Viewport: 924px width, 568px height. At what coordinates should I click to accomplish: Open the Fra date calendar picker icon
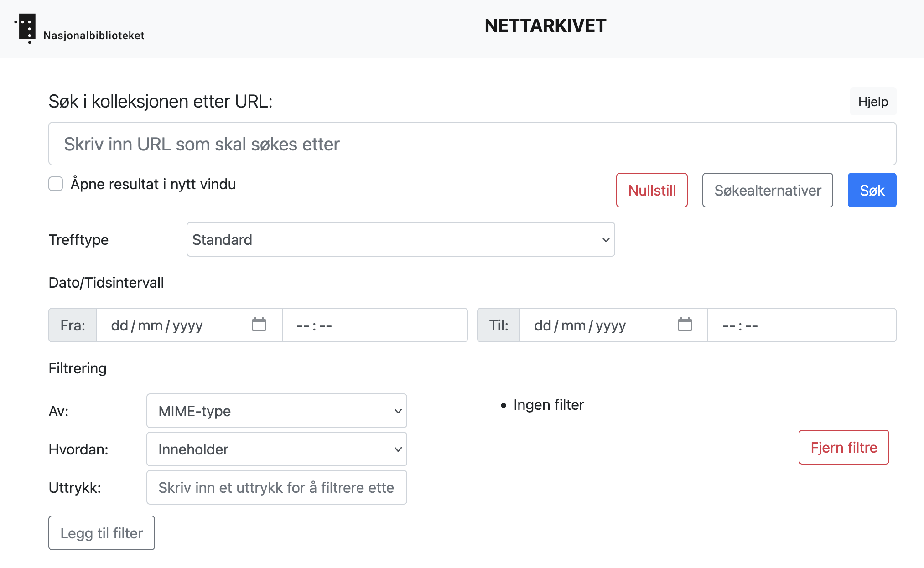click(x=259, y=325)
